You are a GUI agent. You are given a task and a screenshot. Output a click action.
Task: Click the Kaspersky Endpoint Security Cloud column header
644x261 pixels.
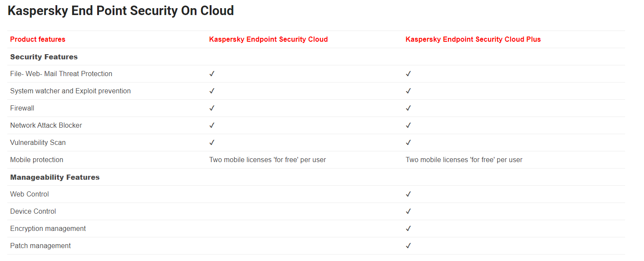tap(268, 39)
